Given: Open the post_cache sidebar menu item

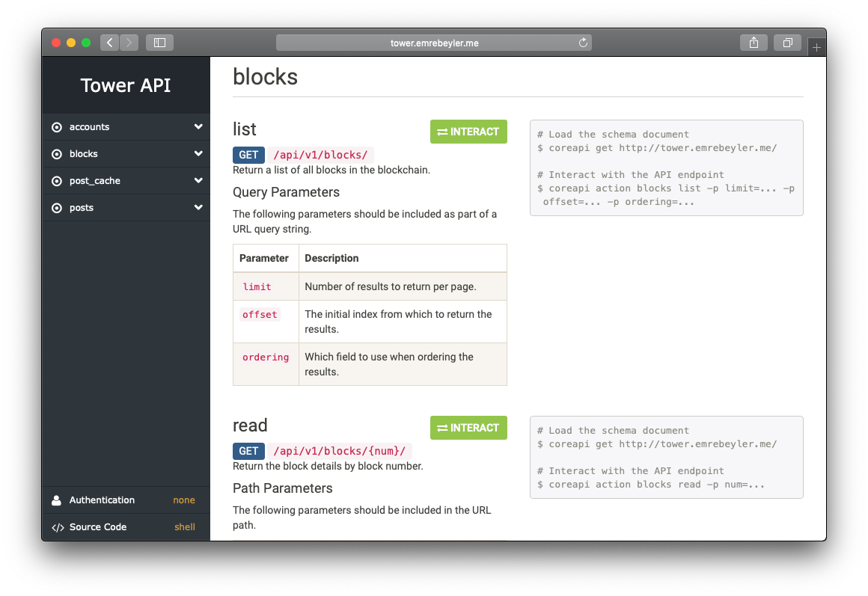Looking at the screenshot, I should click(x=126, y=180).
